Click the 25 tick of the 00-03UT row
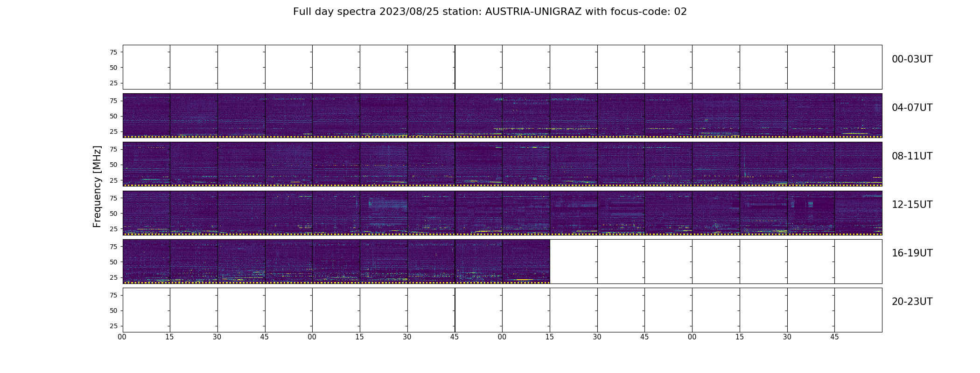This screenshot has height=373, width=980. tap(113, 83)
